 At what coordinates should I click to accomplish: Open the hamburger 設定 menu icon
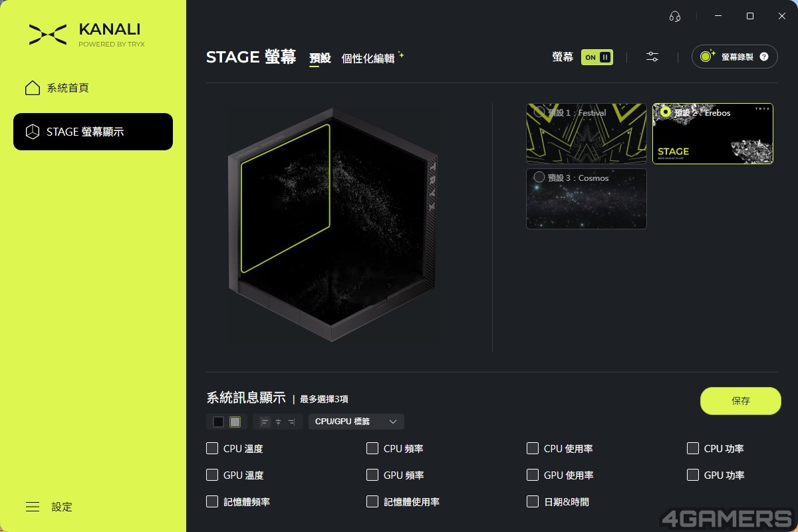(x=33, y=507)
